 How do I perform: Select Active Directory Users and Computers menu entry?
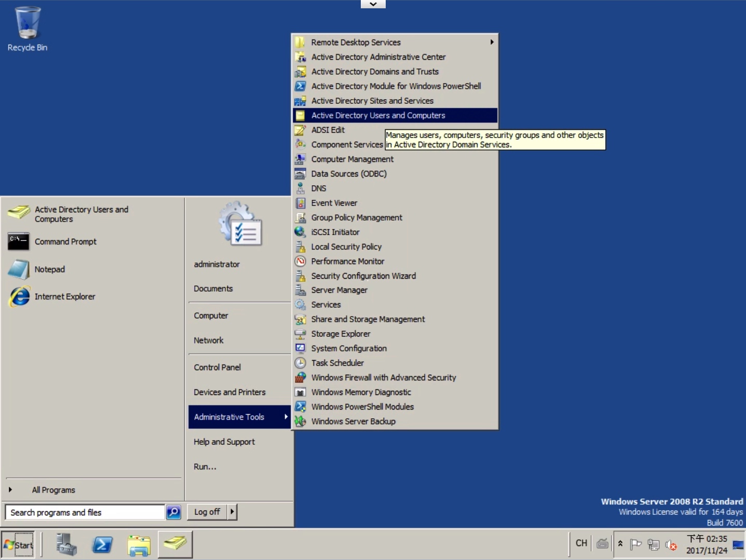point(395,115)
